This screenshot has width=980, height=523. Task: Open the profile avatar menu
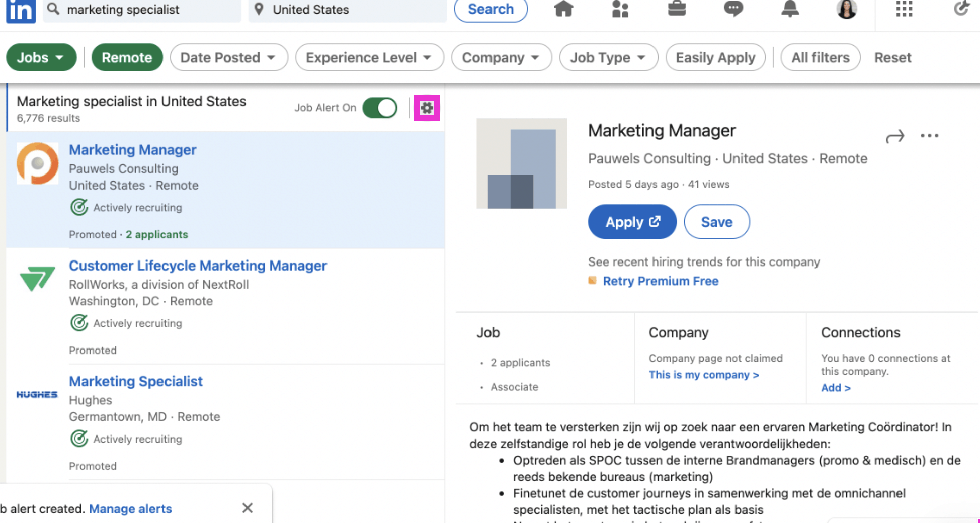pyautogui.click(x=847, y=9)
